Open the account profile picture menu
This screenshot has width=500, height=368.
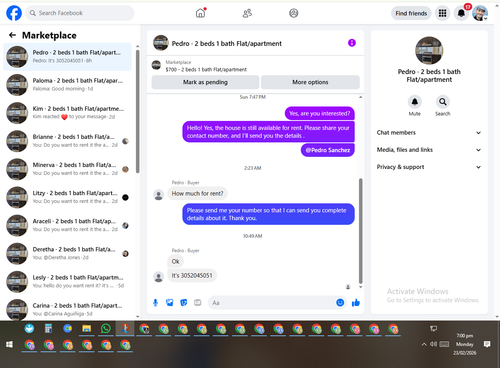[x=480, y=13]
